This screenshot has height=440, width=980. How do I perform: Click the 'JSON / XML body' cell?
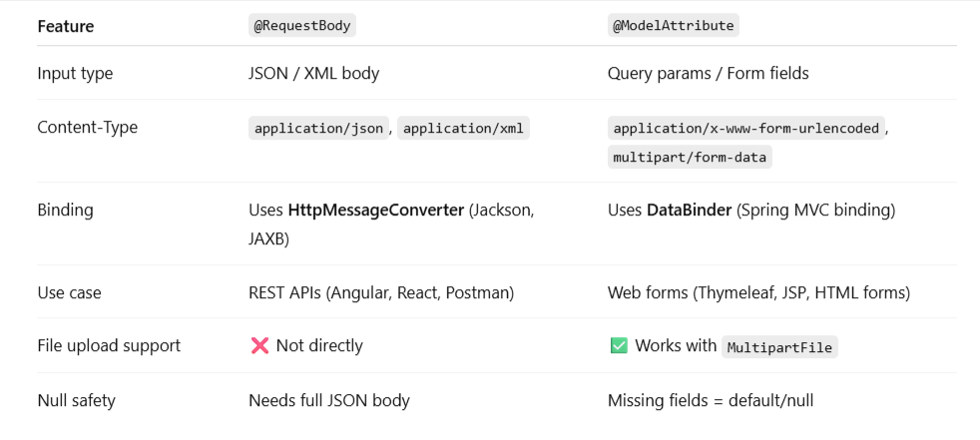click(x=313, y=74)
